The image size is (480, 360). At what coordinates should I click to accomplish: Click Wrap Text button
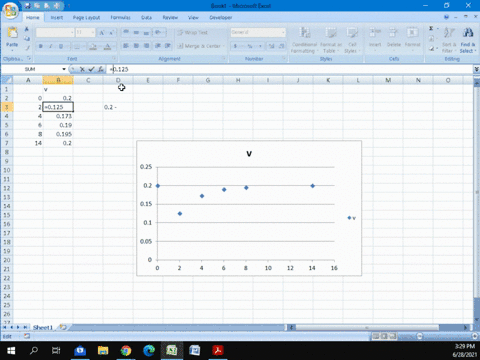pos(193,32)
